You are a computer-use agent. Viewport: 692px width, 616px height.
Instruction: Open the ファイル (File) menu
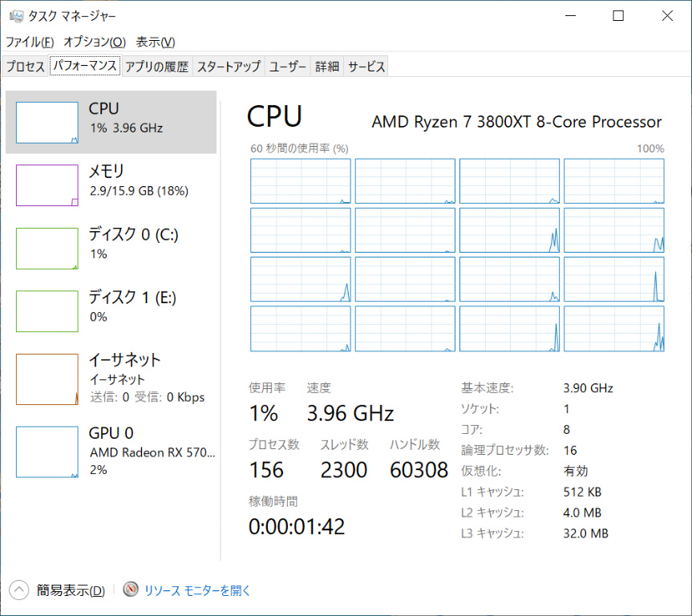coord(30,42)
